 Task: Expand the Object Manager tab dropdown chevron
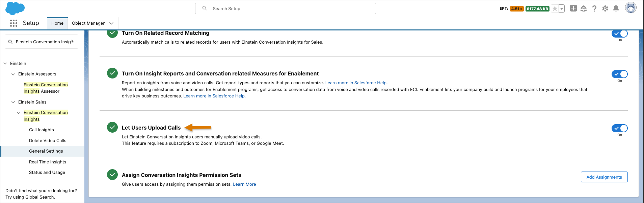coord(111,23)
